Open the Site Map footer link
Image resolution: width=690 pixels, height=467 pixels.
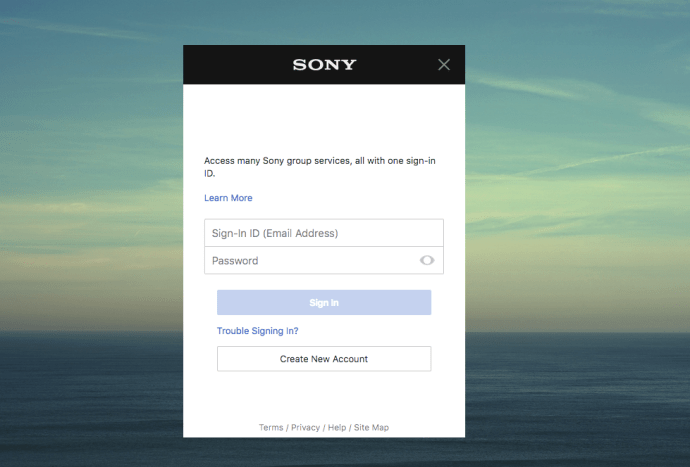pyautogui.click(x=371, y=427)
